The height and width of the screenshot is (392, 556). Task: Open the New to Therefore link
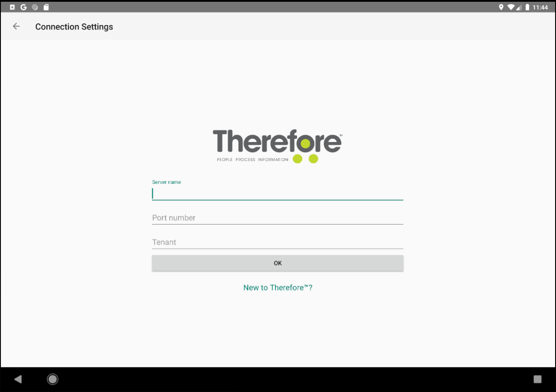277,287
